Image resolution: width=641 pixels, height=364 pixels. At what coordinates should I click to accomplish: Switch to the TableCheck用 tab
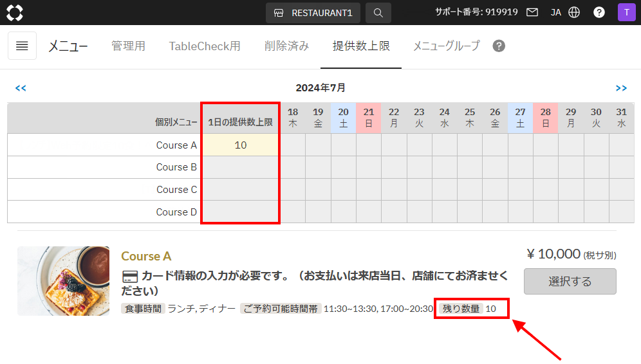coord(205,46)
